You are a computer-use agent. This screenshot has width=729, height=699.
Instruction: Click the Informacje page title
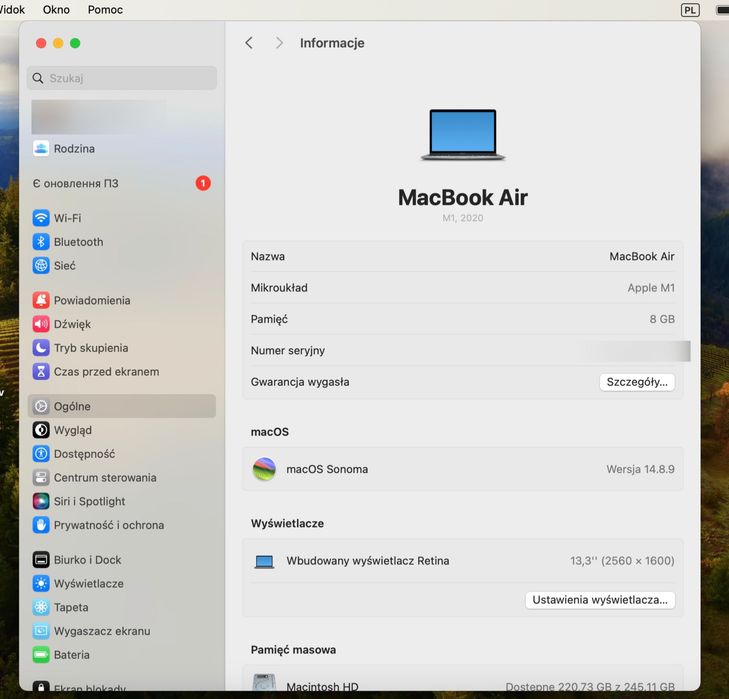coord(332,43)
